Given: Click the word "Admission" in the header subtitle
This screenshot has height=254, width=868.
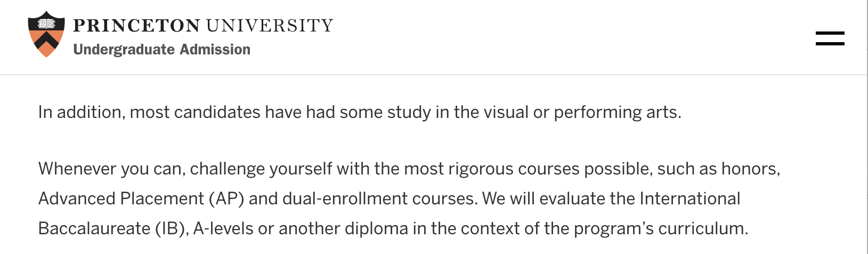Looking at the screenshot, I should [215, 50].
